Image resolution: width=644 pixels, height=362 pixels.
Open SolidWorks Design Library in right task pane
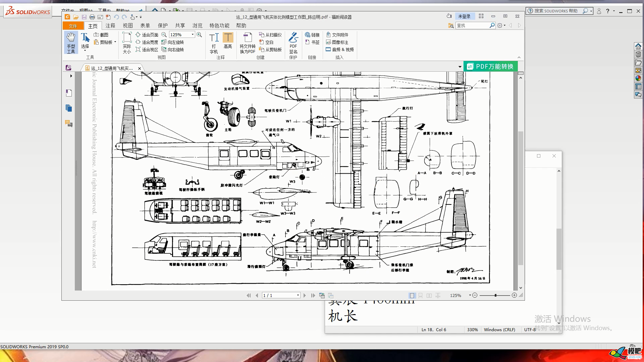638,54
